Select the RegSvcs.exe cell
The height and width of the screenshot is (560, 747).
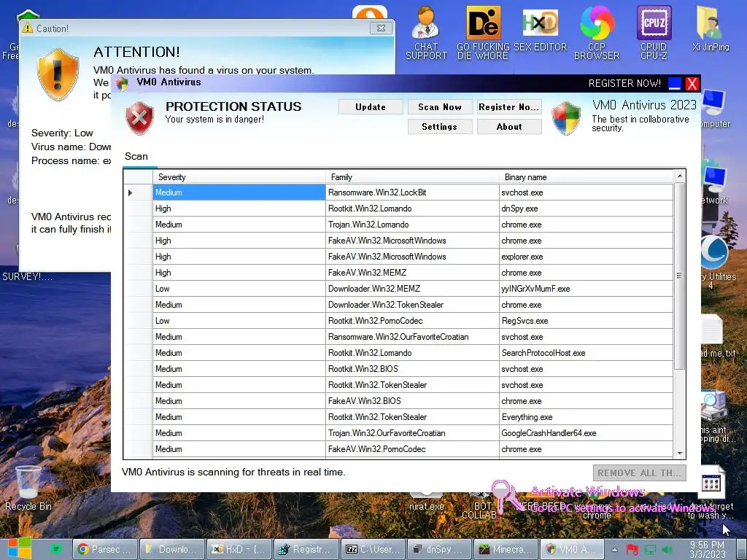(586, 321)
